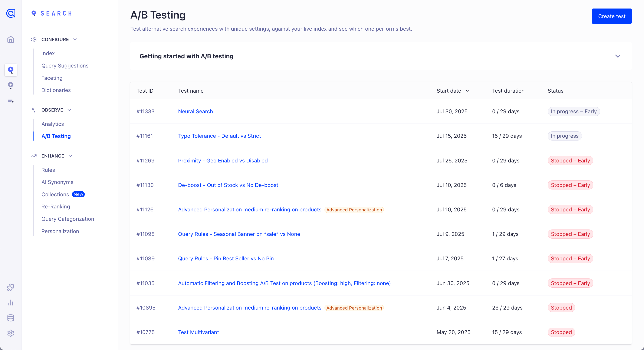Screen dimensions: 644x350
Task: Open the settings gear at sidebar bottom
Action: click(x=11, y=333)
